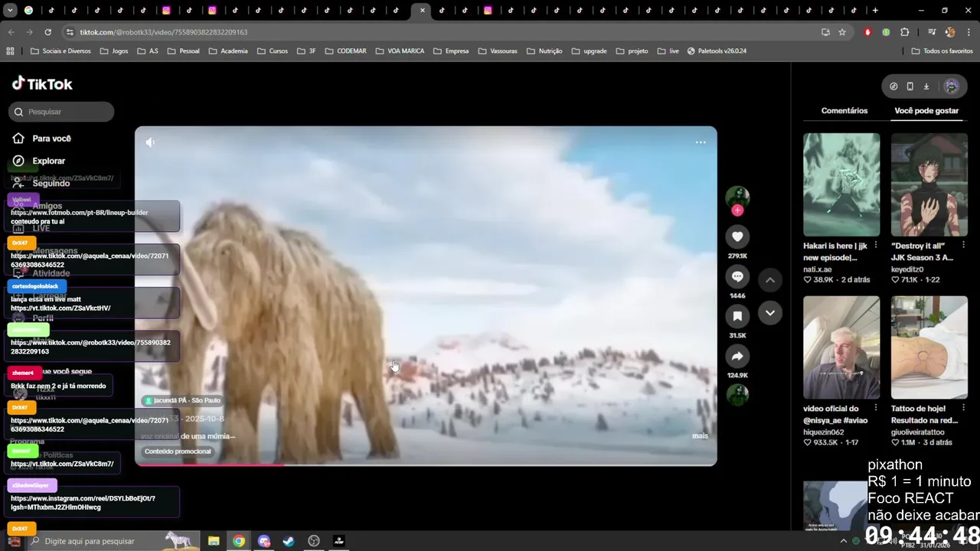
Task: Click the TikTok Pesquisar search field
Action: (61, 112)
